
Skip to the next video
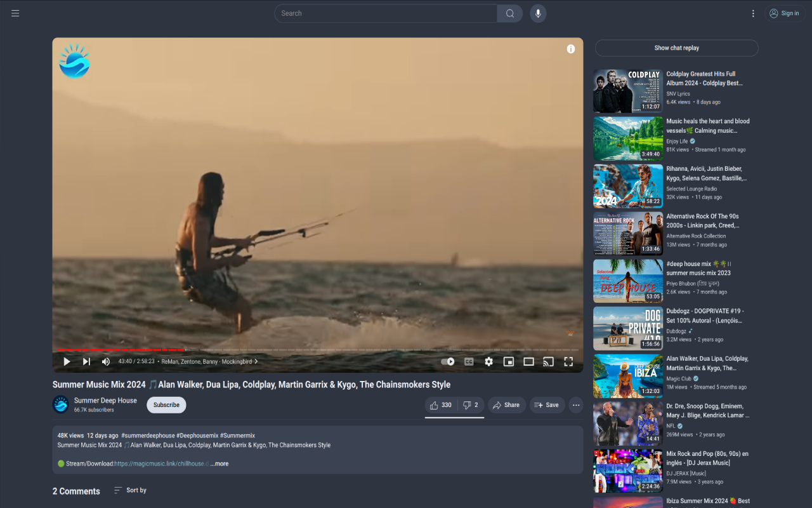(86, 361)
